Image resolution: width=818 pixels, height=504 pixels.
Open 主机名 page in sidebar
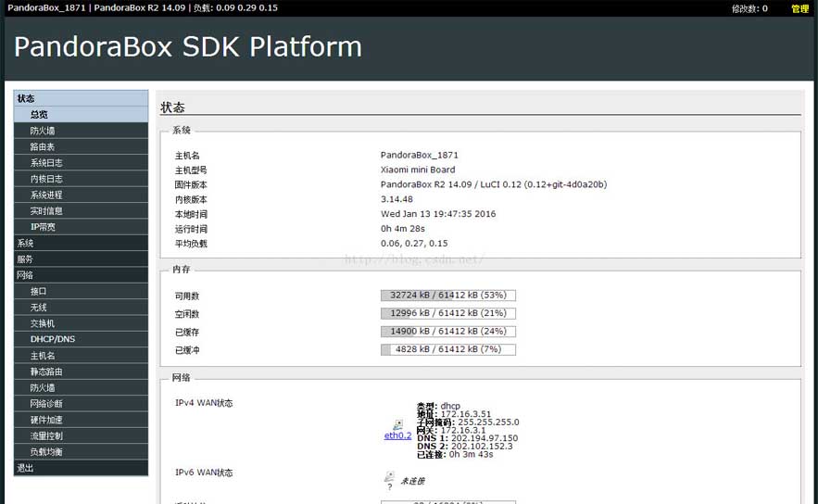click(81, 356)
